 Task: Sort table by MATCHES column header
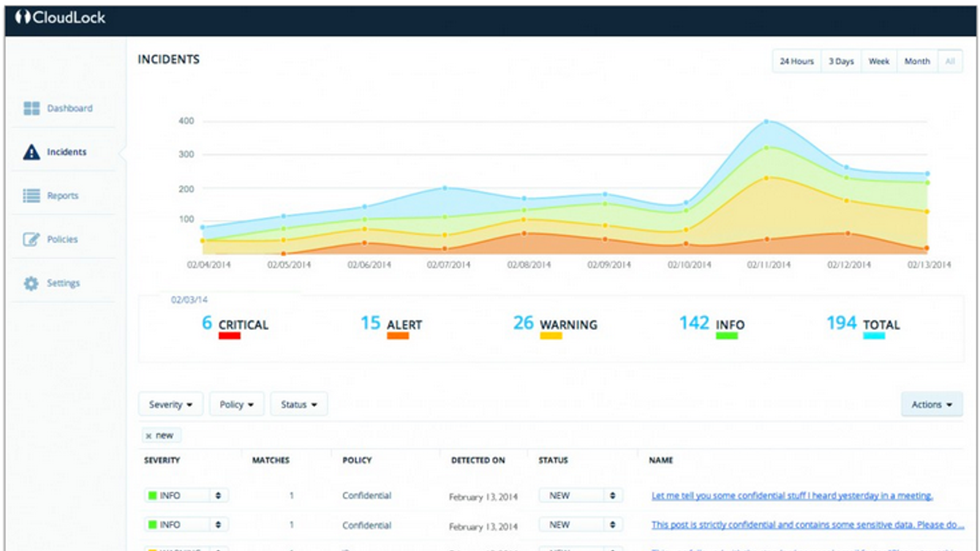(x=271, y=460)
